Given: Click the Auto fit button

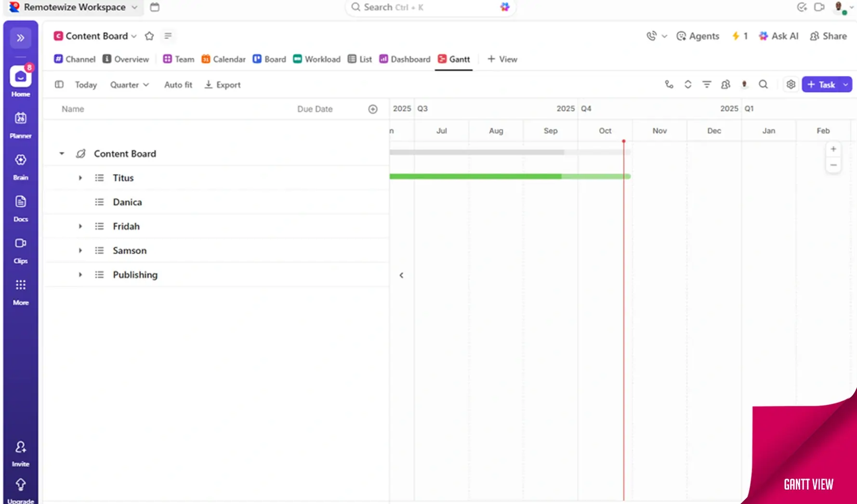Looking at the screenshot, I should point(178,85).
